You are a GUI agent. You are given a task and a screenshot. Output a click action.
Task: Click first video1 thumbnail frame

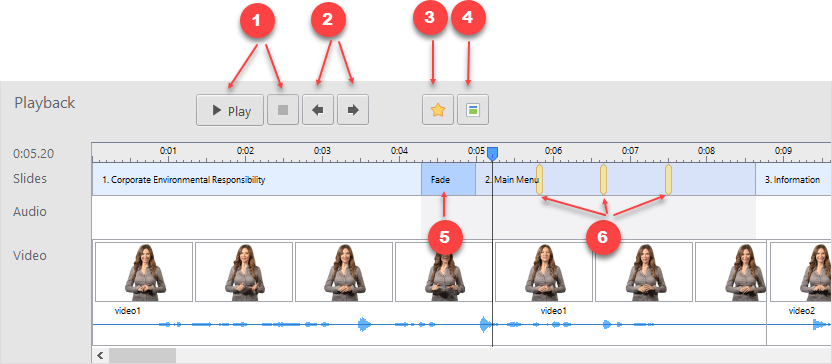(144, 272)
